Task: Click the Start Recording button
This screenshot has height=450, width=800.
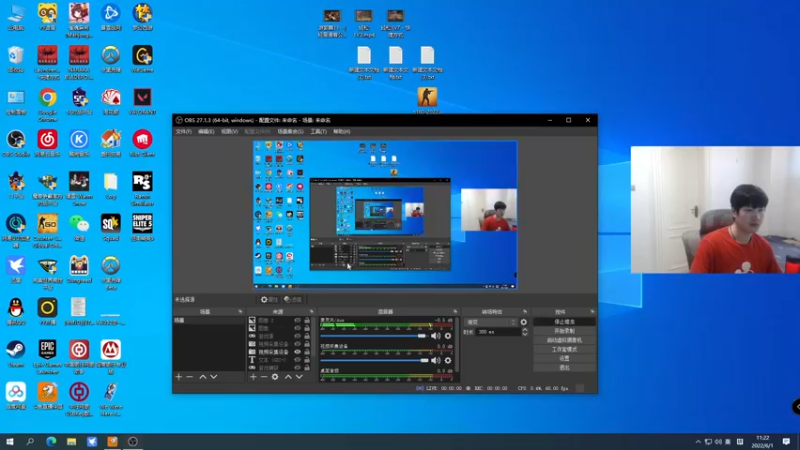Action: coord(564,331)
